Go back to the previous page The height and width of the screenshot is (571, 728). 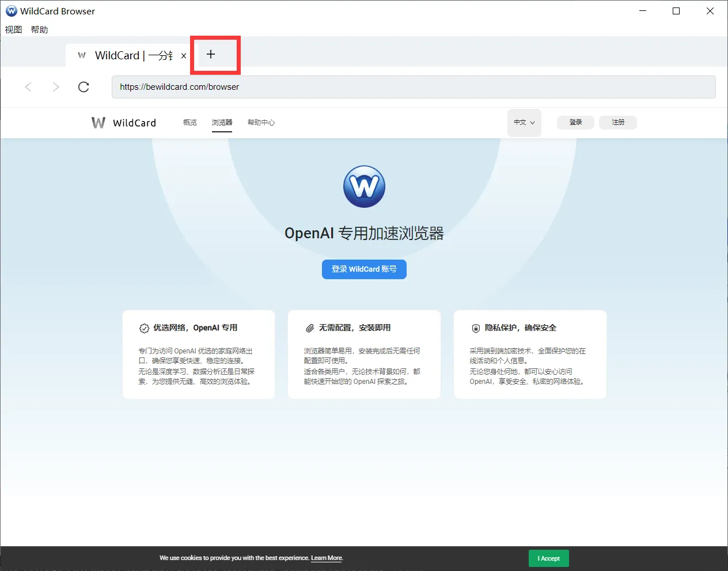pos(28,87)
